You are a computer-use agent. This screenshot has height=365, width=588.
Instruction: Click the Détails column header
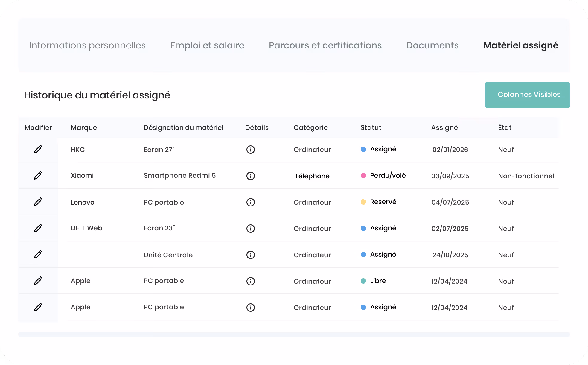click(257, 128)
